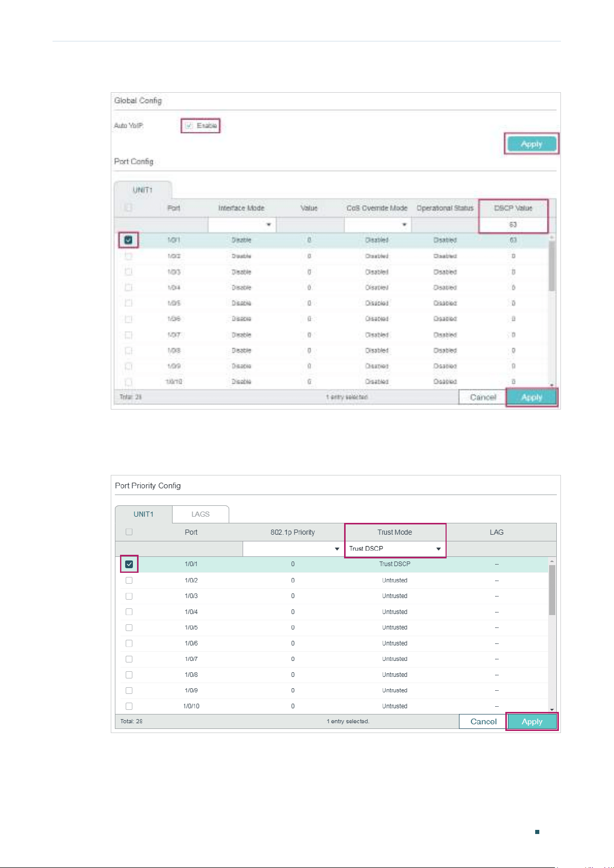Open the 802.1p Priority dropdown
This screenshot has width=614, height=868.
coord(293,549)
